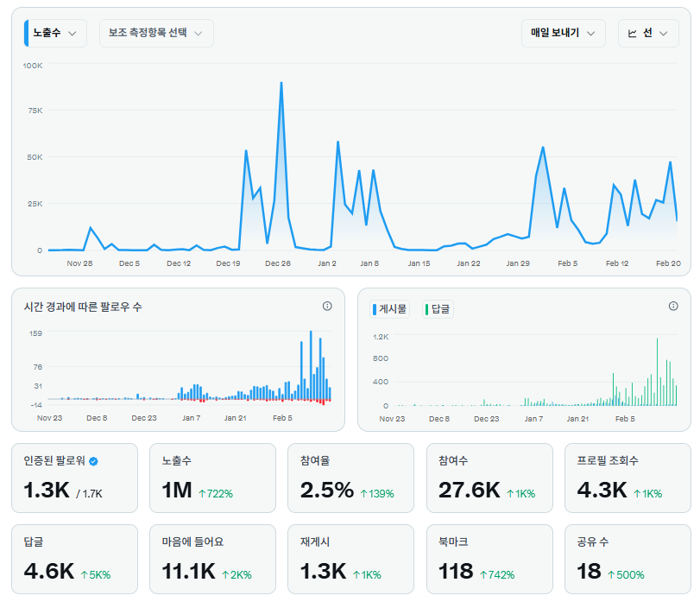The width and height of the screenshot is (700, 608).
Task: Select the 마음에 들어요 stat card
Action: tap(212, 559)
